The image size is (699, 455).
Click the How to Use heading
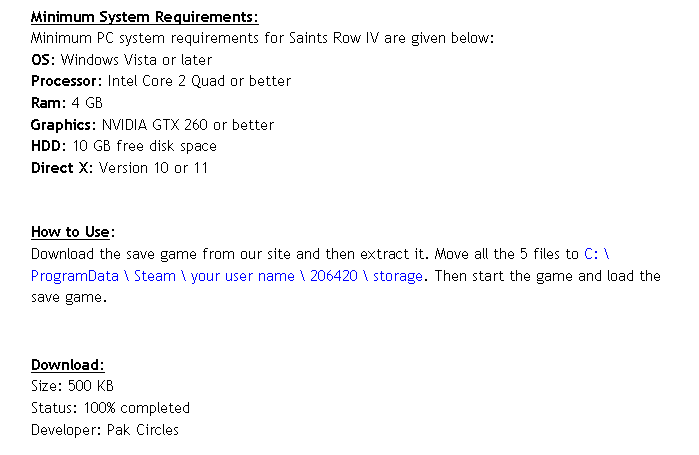point(73,232)
